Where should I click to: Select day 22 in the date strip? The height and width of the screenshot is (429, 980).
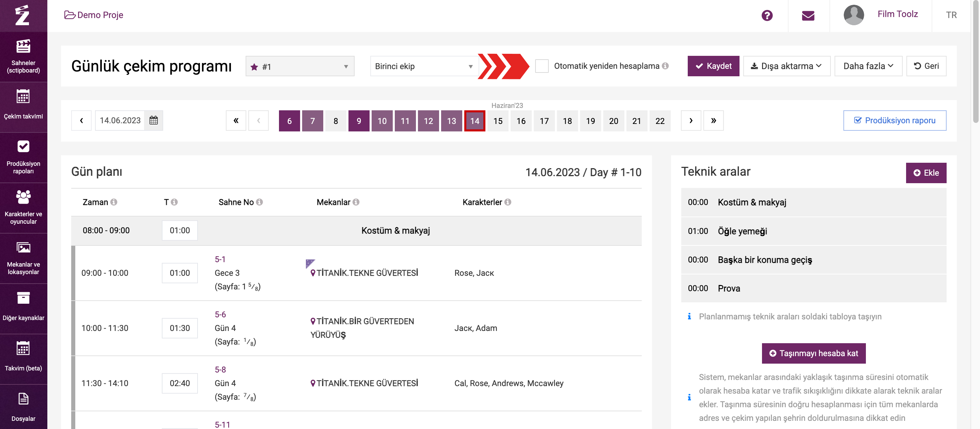[x=660, y=121]
